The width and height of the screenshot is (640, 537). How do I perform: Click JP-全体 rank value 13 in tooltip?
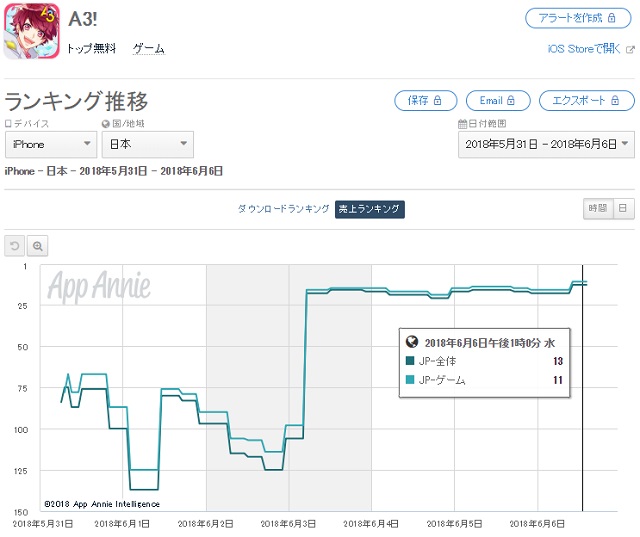tap(558, 361)
